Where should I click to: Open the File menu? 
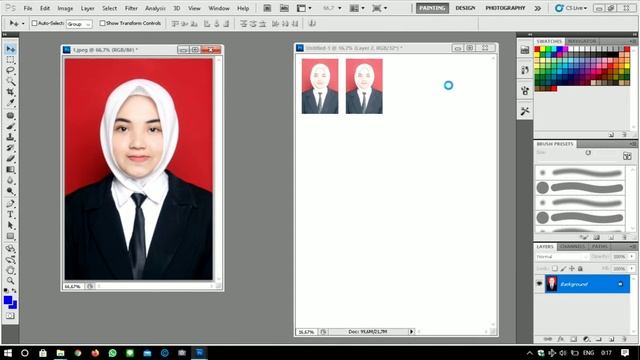28,8
